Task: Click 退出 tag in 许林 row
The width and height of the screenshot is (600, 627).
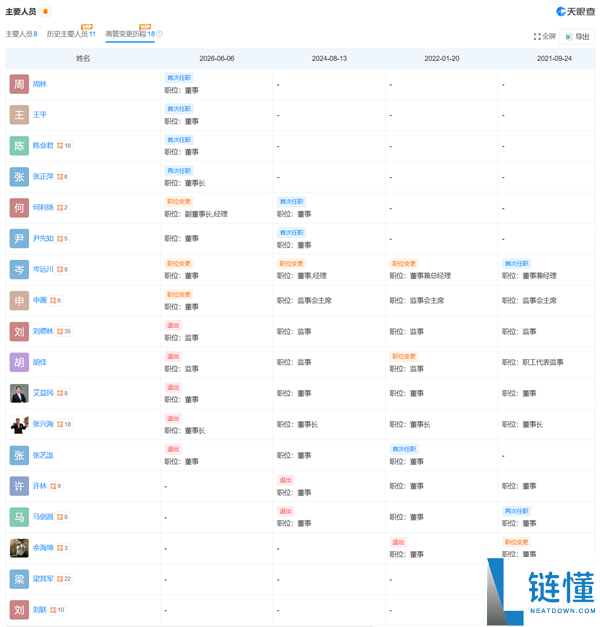Action: [286, 480]
